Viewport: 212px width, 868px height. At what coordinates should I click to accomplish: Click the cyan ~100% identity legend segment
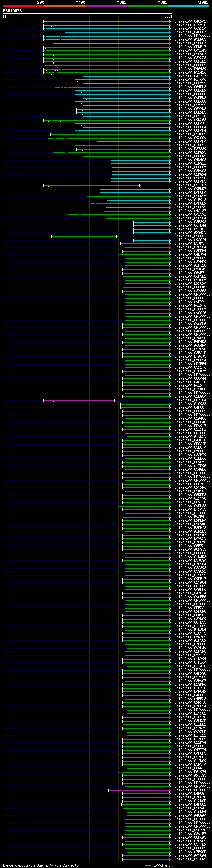[188, 6]
